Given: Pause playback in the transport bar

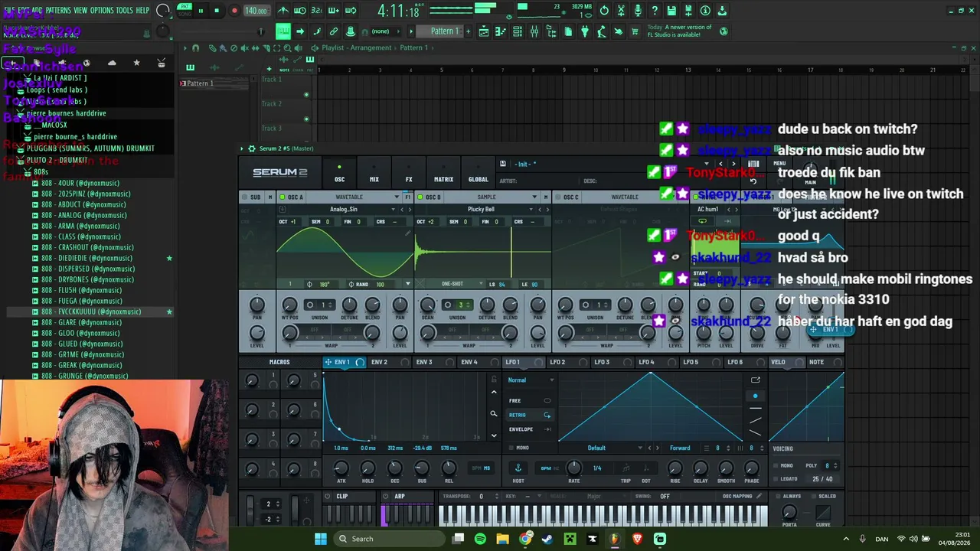Looking at the screenshot, I should 201,11.
